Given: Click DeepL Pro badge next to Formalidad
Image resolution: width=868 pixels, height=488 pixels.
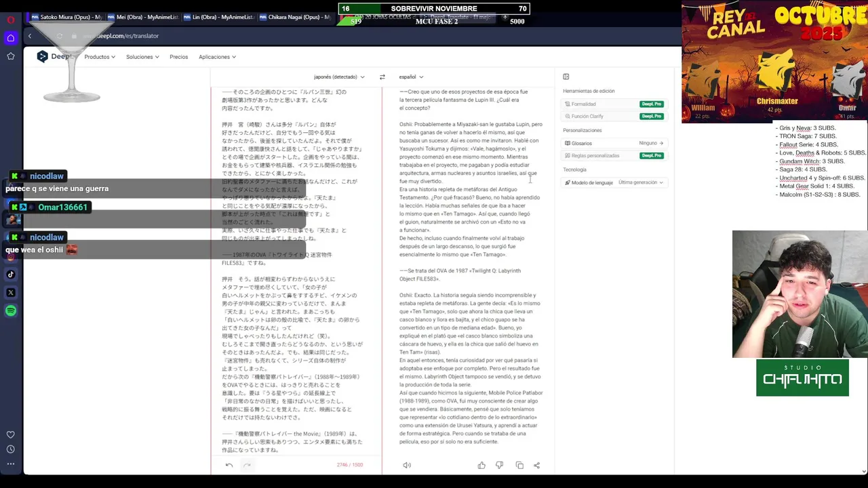Looking at the screenshot, I should coord(652,104).
